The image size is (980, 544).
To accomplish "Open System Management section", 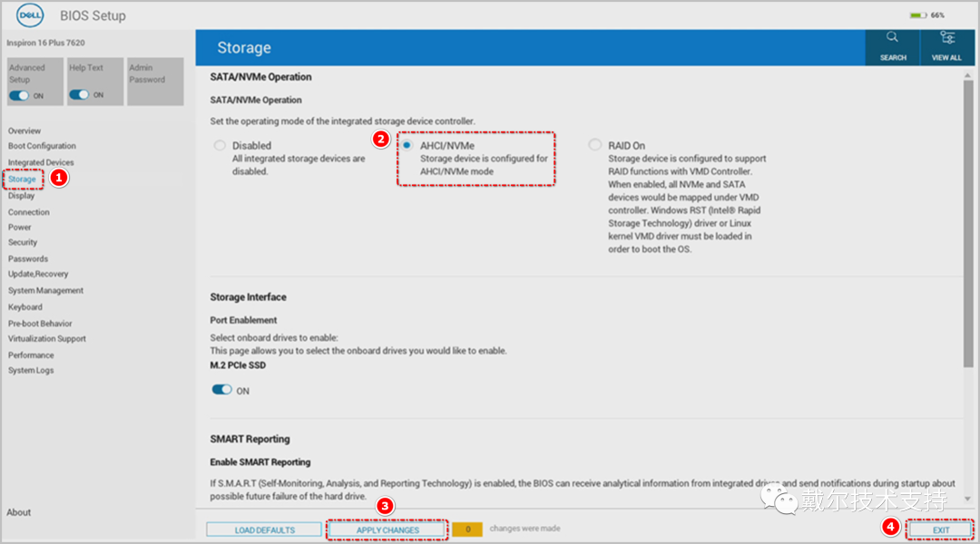I will coord(45,290).
